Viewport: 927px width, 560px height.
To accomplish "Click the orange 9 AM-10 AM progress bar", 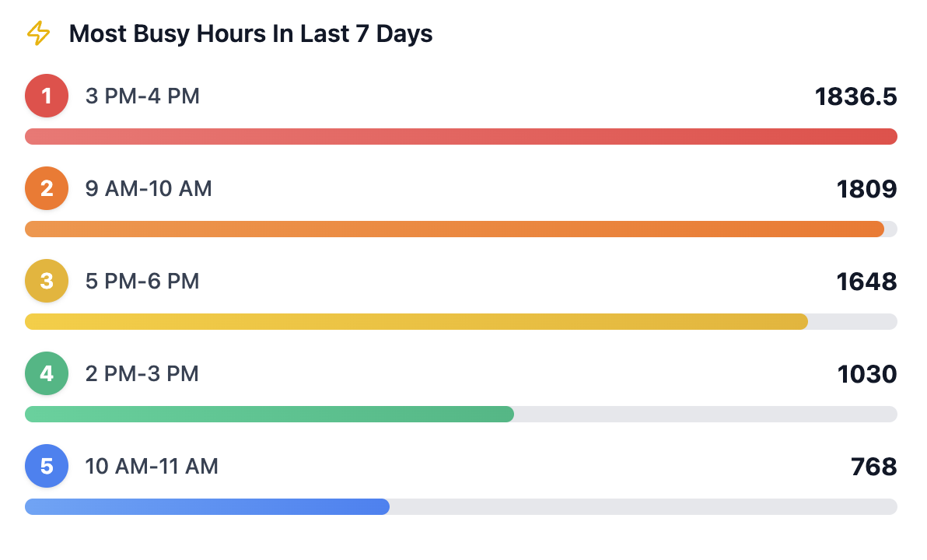I will (x=454, y=229).
